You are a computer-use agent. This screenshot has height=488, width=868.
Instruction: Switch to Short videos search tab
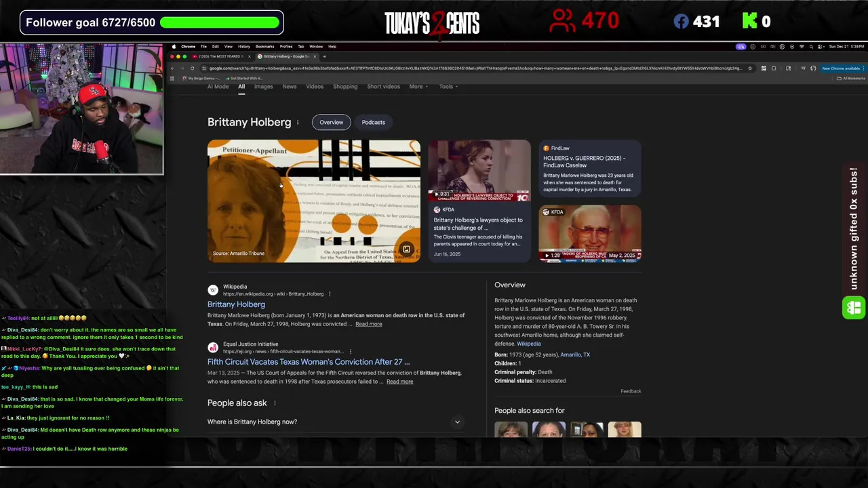384,87
